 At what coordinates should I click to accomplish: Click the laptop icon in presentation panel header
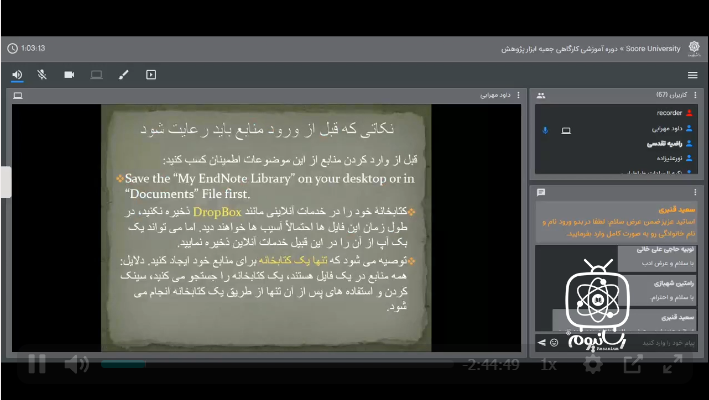pyautogui.click(x=18, y=95)
